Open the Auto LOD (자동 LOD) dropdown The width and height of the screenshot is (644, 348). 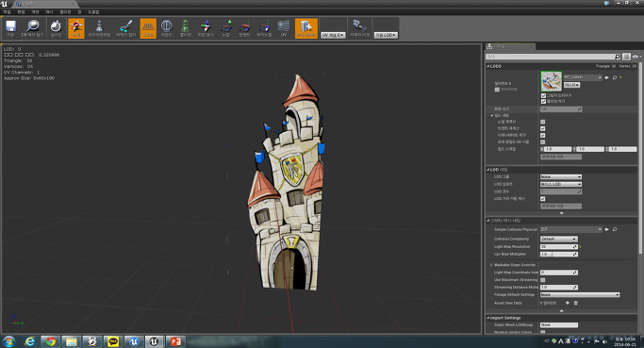386,35
